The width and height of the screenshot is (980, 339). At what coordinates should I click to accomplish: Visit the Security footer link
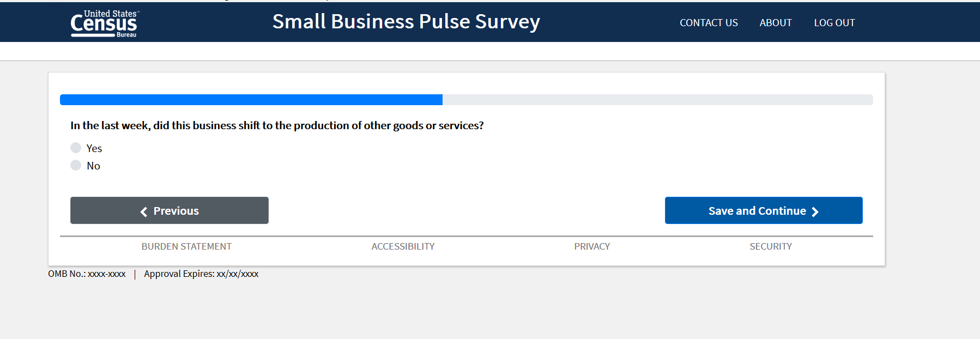pos(770,246)
